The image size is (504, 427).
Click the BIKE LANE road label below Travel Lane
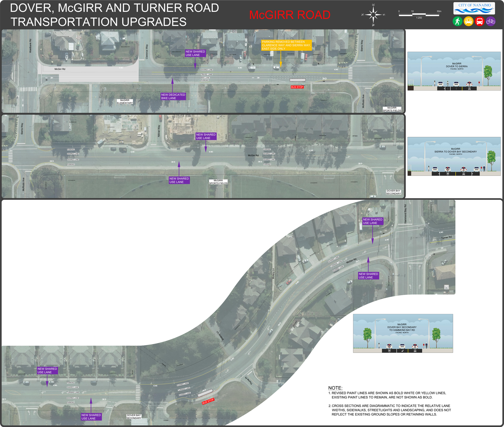205,78
